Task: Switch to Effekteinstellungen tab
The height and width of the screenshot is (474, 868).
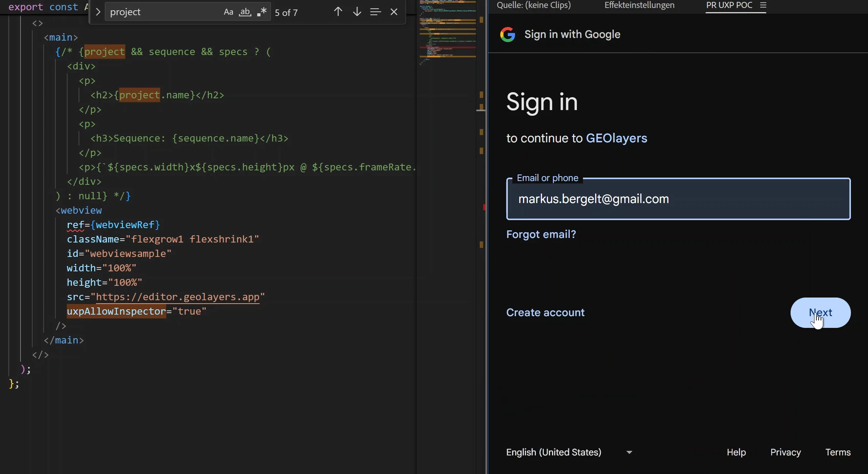Action: point(640,5)
